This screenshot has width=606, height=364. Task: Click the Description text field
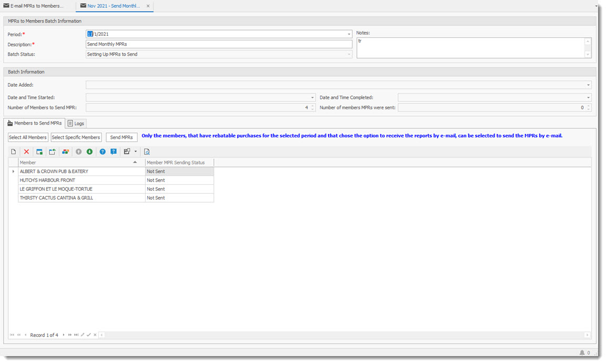coord(219,44)
